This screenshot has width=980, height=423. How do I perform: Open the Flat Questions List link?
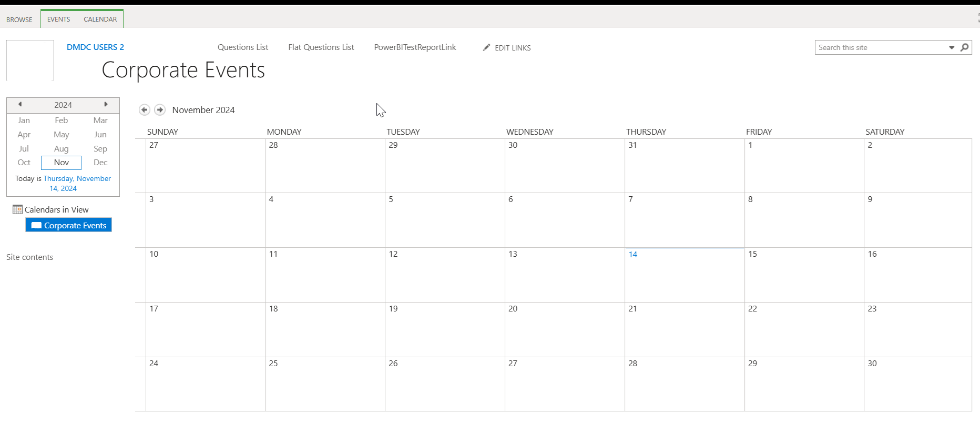[x=321, y=47]
